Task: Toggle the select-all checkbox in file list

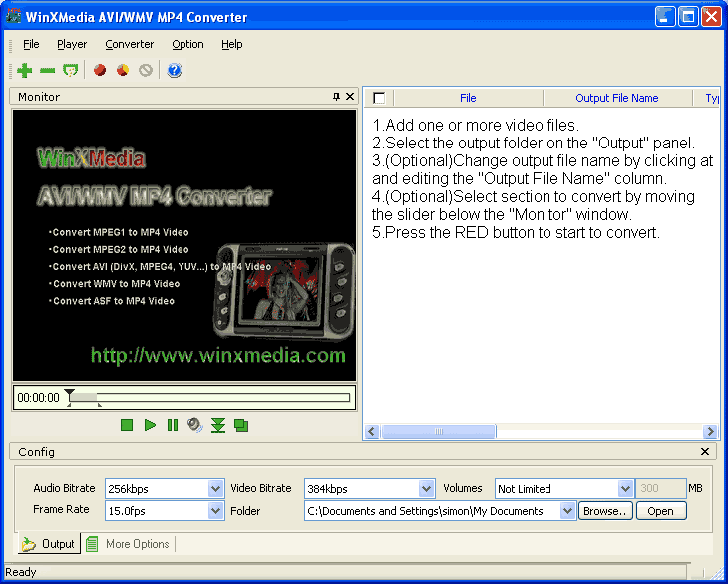Action: coord(379,98)
